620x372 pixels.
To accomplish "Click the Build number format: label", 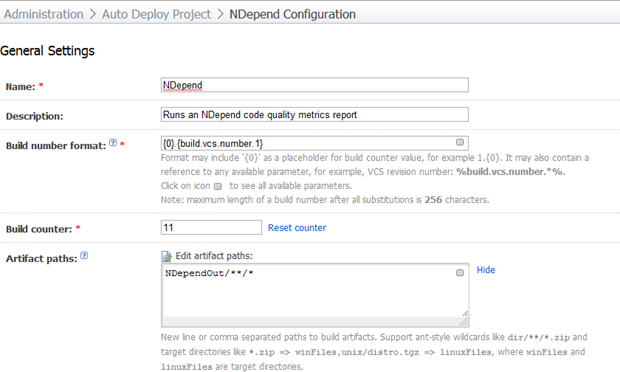I will tap(56, 146).
